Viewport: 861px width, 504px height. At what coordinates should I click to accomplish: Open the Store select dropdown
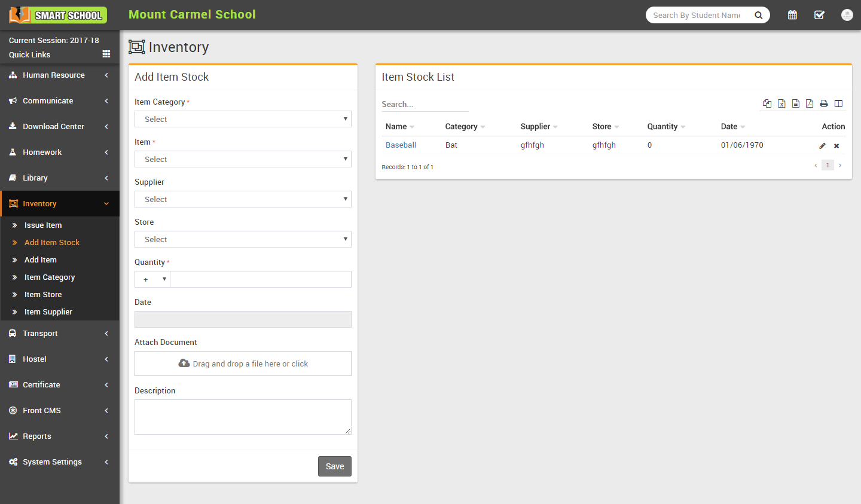[243, 239]
